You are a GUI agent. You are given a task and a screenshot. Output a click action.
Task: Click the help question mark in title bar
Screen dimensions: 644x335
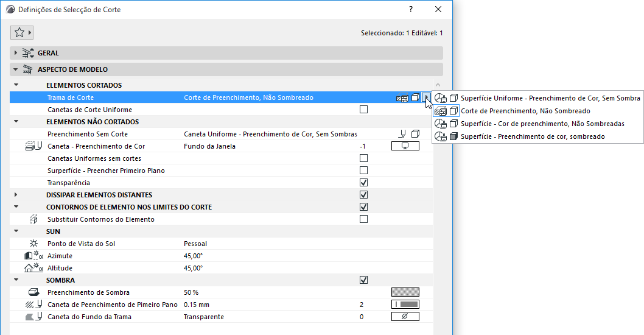[x=411, y=9]
